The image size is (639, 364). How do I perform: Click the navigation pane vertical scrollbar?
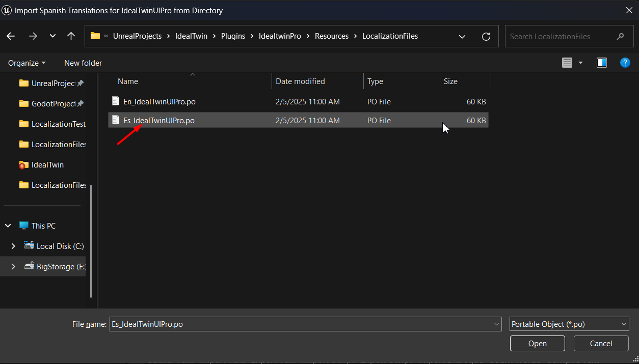pyautogui.click(x=91, y=239)
